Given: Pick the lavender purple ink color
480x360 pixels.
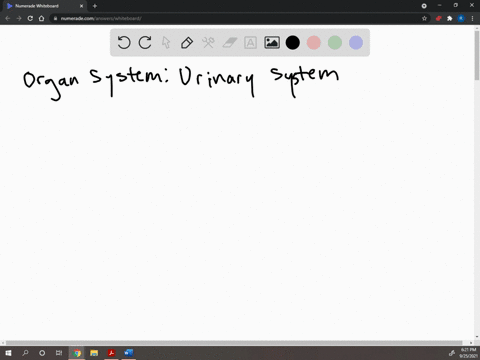Looking at the screenshot, I should (356, 43).
